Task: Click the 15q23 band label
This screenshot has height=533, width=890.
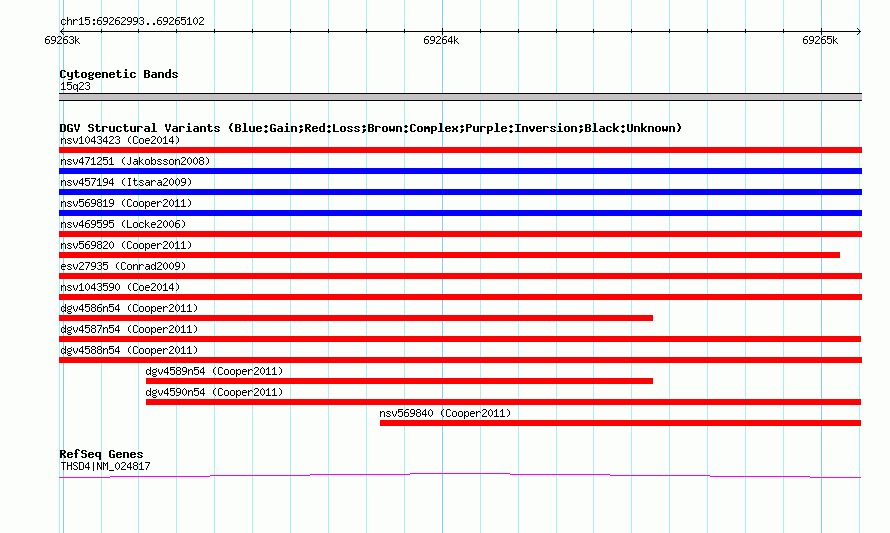Action: [x=75, y=86]
